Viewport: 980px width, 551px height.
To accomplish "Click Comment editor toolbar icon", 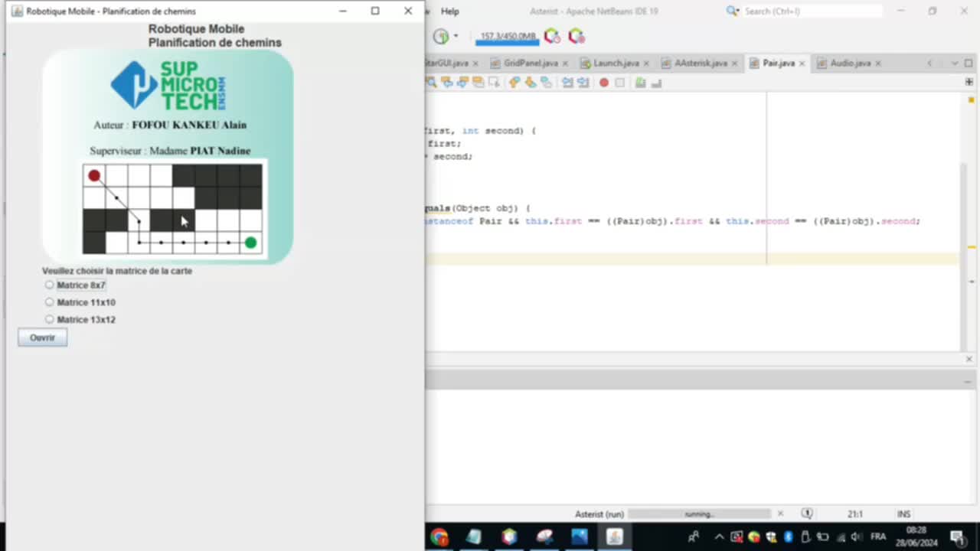I will click(640, 83).
